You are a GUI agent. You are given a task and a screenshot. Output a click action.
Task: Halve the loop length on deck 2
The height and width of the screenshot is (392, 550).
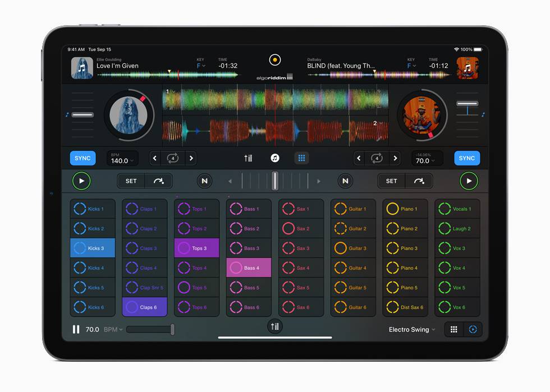coord(359,158)
